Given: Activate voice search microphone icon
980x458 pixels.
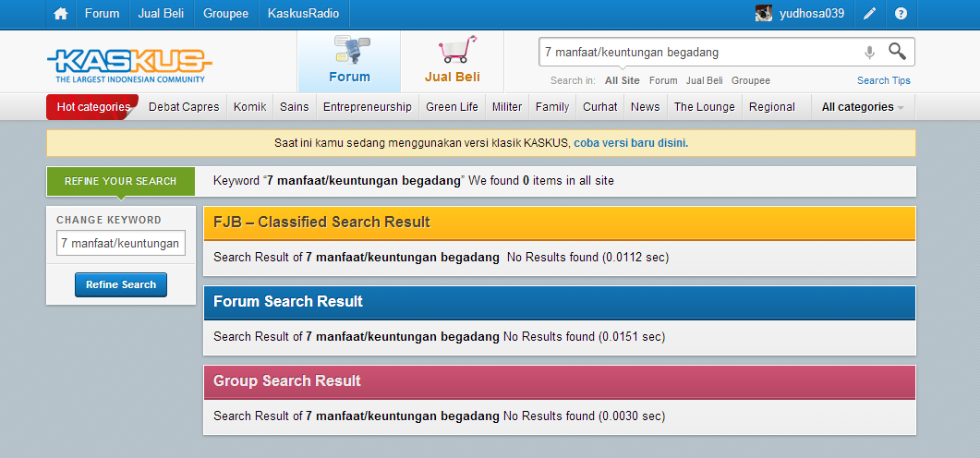Looking at the screenshot, I should click(x=869, y=53).
